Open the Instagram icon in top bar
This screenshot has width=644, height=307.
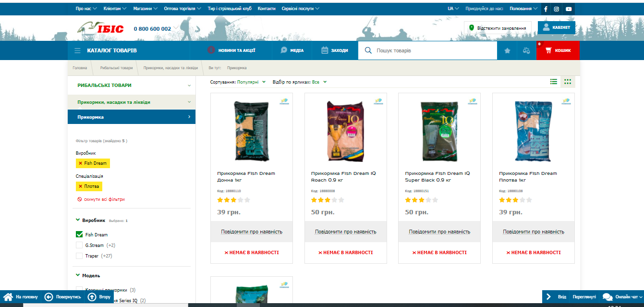click(557, 9)
